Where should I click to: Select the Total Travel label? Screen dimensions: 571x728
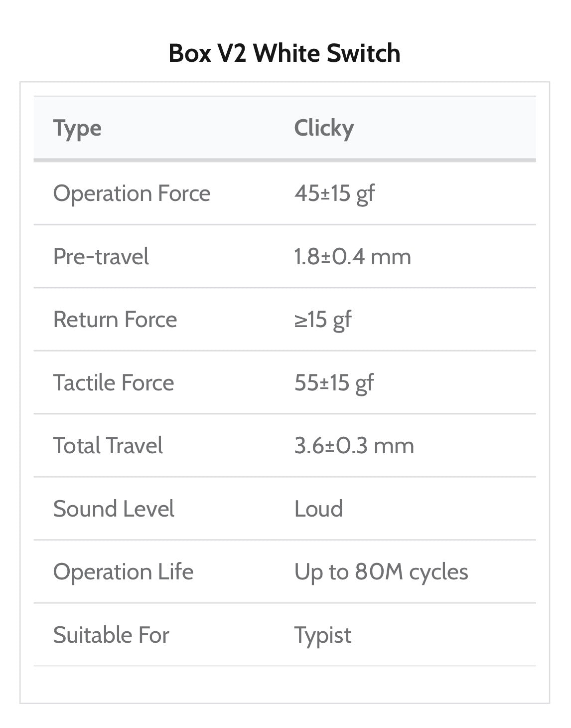click(108, 446)
